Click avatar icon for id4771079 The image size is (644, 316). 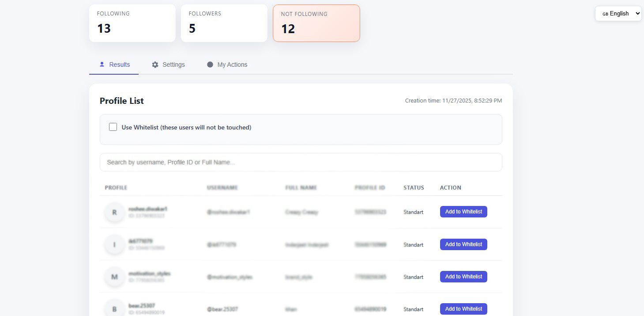tap(114, 244)
